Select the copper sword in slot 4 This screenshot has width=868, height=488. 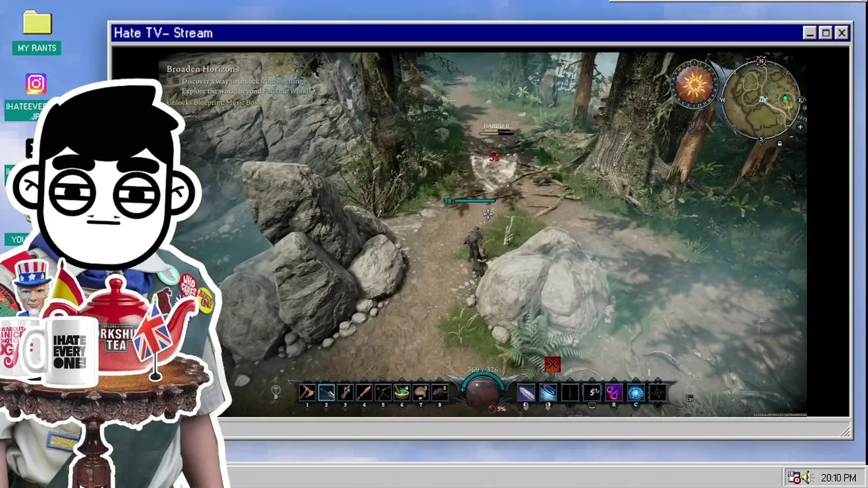pyautogui.click(x=364, y=392)
